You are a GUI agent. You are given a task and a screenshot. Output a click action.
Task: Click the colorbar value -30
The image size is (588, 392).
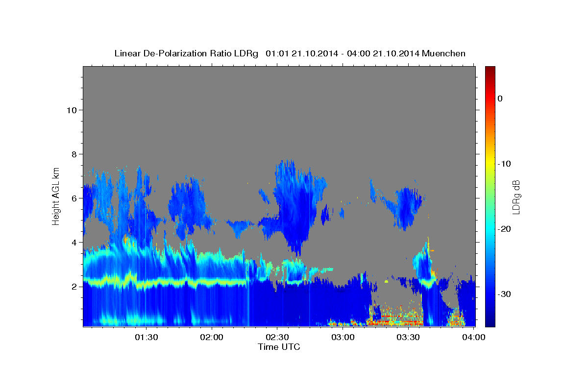click(505, 294)
